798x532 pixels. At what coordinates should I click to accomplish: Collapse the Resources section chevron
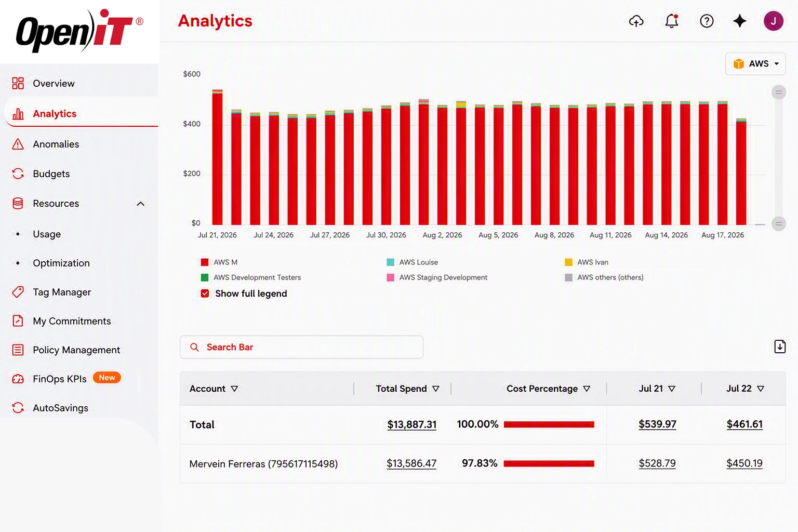click(140, 204)
